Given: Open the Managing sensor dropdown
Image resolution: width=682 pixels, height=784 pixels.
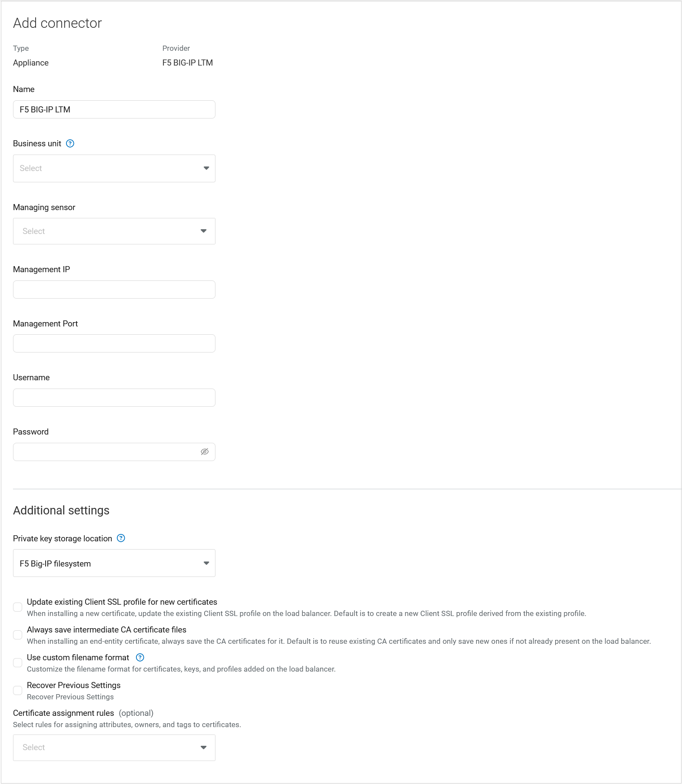Looking at the screenshot, I should click(114, 231).
